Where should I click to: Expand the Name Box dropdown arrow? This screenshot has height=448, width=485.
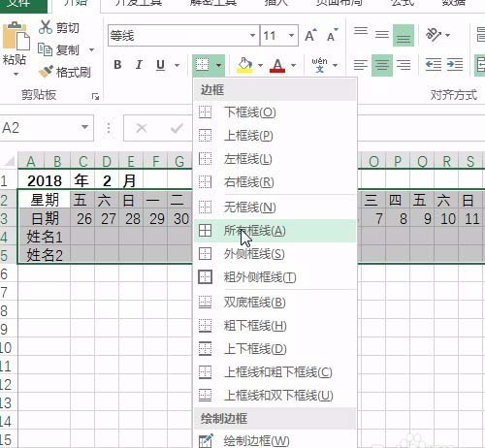84,127
